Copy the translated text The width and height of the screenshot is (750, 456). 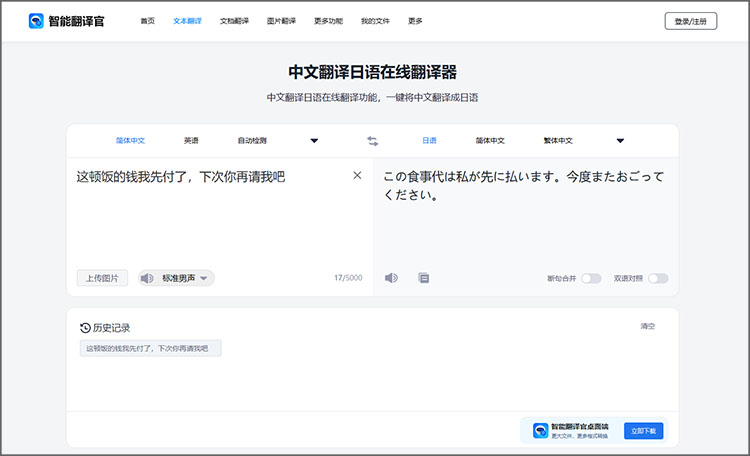(424, 278)
